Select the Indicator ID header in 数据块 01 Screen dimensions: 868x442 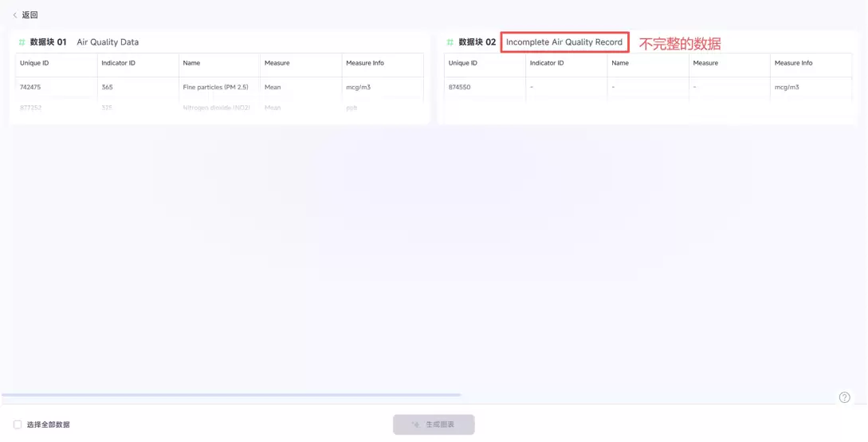pyautogui.click(x=118, y=63)
